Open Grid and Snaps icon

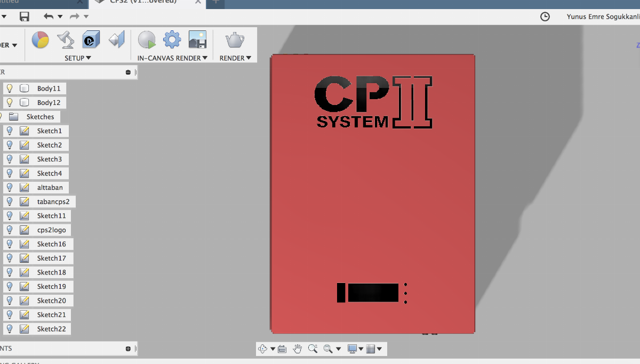(x=371, y=349)
